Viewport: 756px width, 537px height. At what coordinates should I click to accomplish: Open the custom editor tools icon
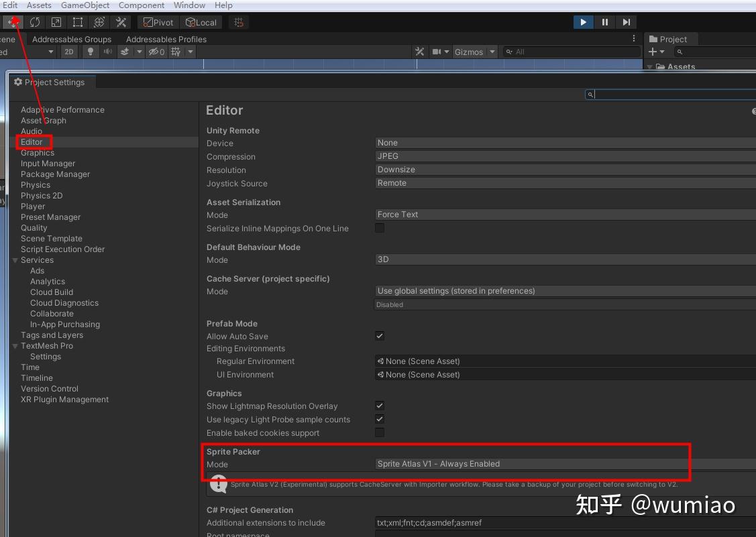pos(121,21)
